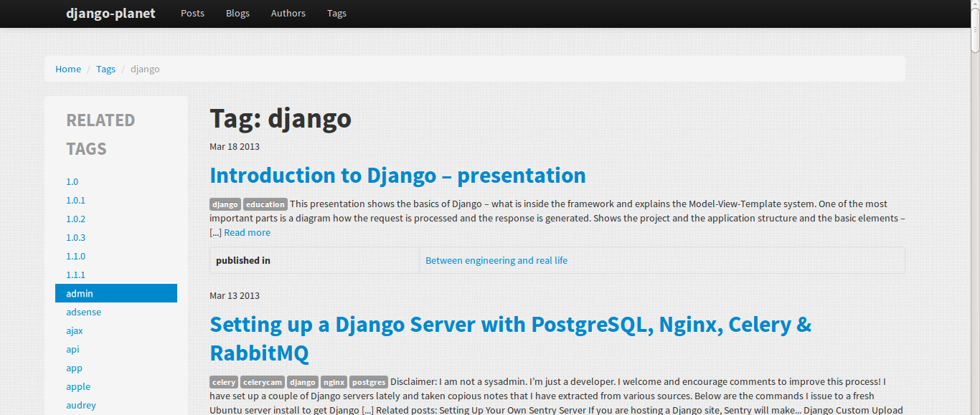The width and height of the screenshot is (980, 415).
Task: Click the celery tag badge
Action: click(224, 382)
